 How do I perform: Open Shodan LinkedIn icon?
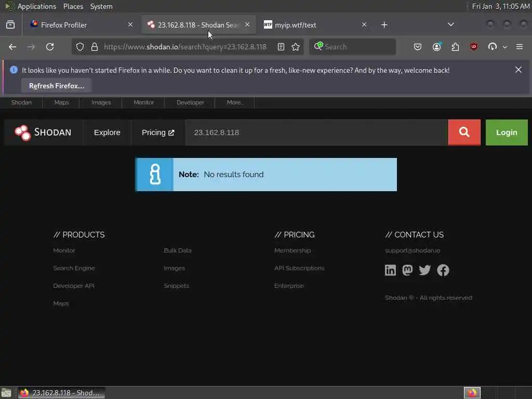tap(390, 270)
